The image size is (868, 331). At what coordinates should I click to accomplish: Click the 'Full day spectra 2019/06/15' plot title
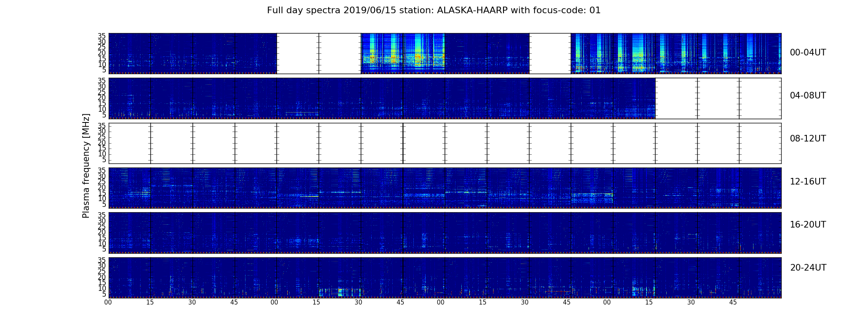pyautogui.click(x=434, y=10)
